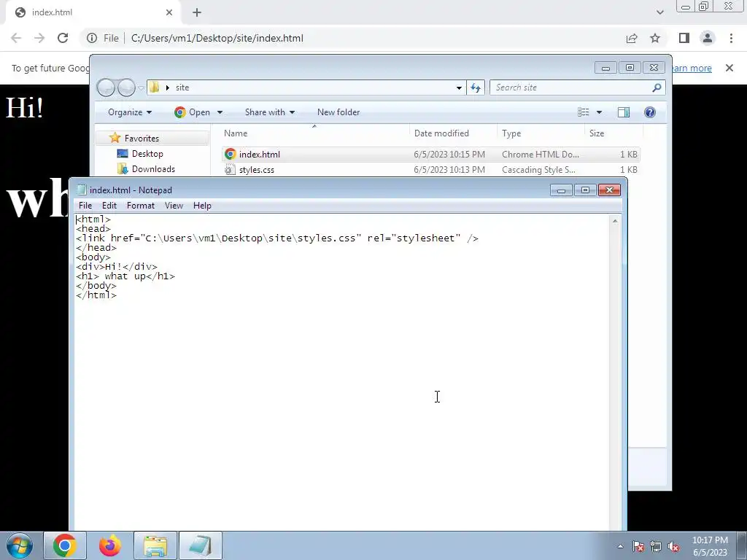747x560 pixels.
Task: Switch to Notepad in the taskbar
Action: point(201,545)
